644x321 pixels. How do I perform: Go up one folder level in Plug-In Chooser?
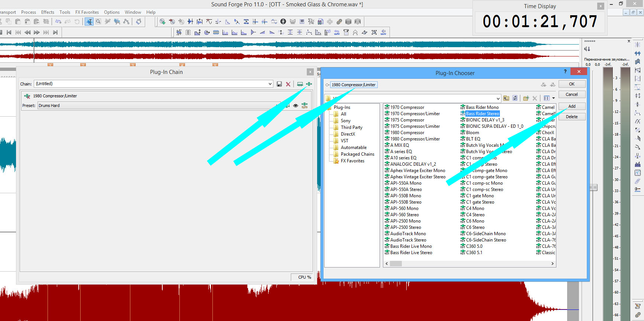506,98
